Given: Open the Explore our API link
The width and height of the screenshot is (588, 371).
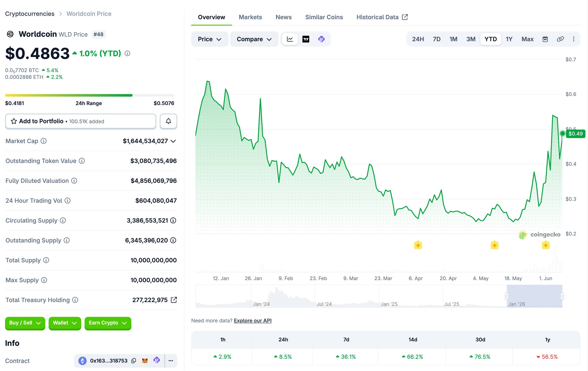Looking at the screenshot, I should coord(253,320).
